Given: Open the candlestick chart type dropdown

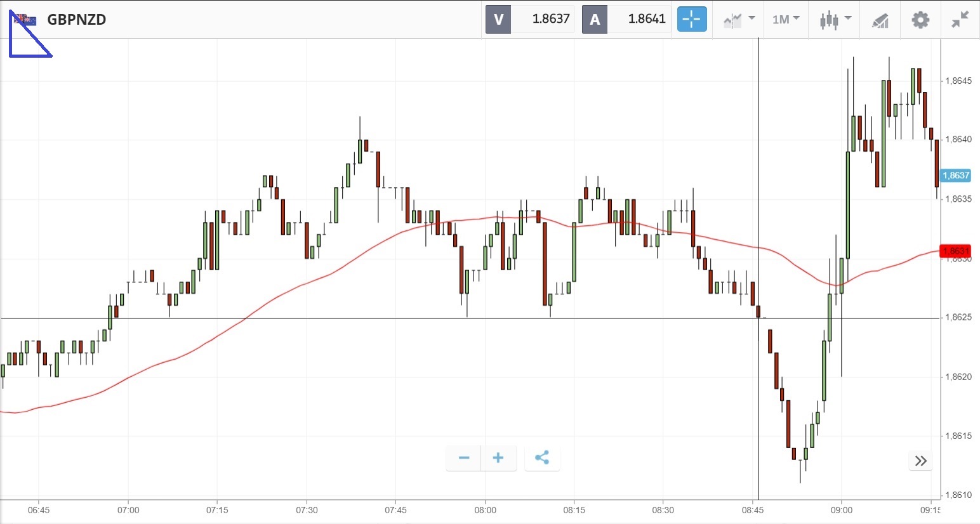Looking at the screenshot, I should [x=834, y=20].
